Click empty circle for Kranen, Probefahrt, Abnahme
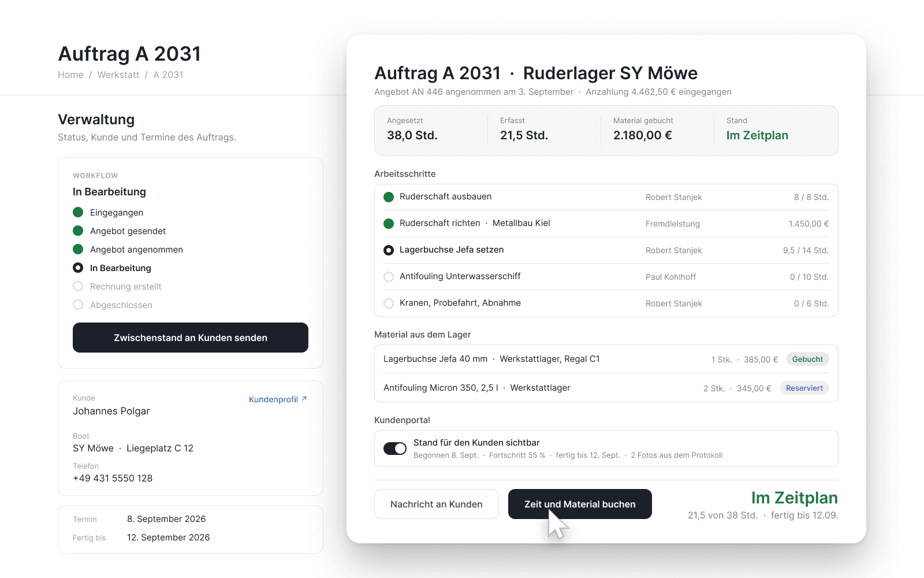Screen dimensions: 924x578 coord(389,303)
